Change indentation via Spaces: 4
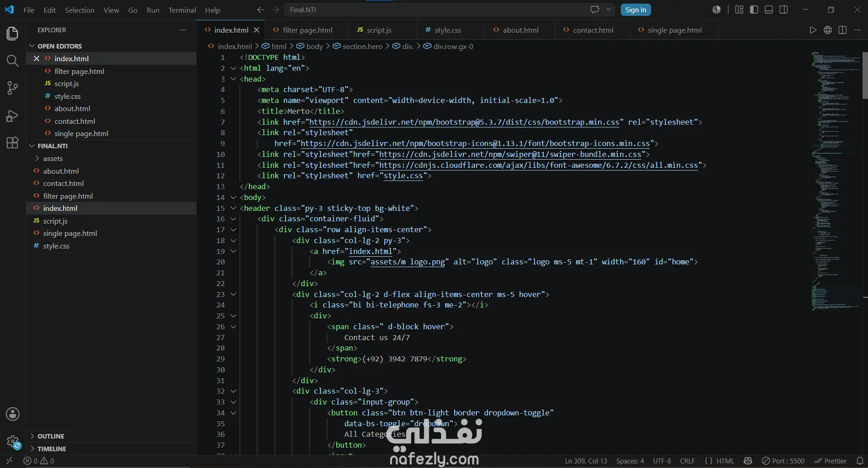The height and width of the screenshot is (468, 868). (630, 461)
